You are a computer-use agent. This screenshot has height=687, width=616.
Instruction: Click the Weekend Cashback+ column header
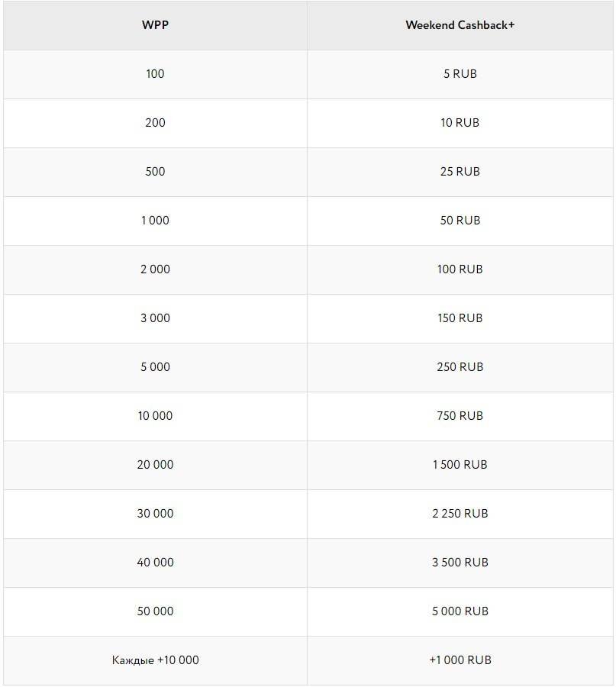460,25
